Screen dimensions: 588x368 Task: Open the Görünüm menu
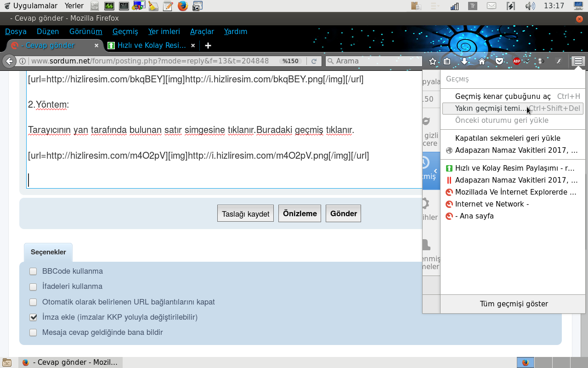85,31
